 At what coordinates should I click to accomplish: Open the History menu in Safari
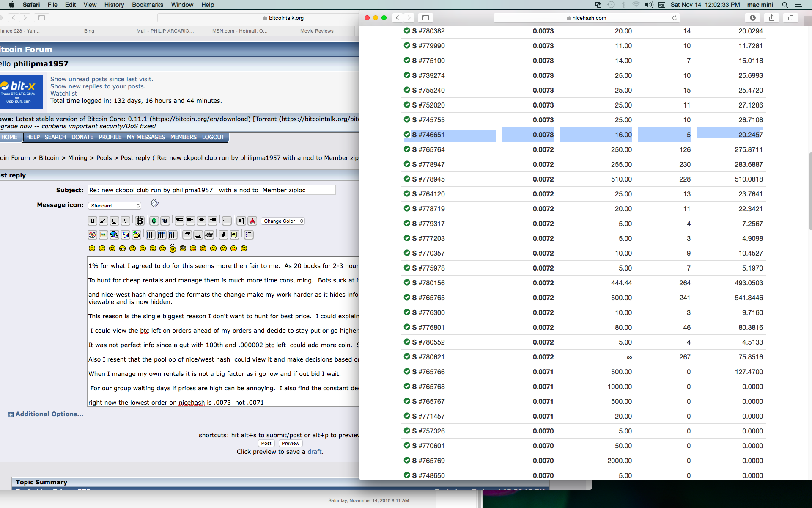114,5
